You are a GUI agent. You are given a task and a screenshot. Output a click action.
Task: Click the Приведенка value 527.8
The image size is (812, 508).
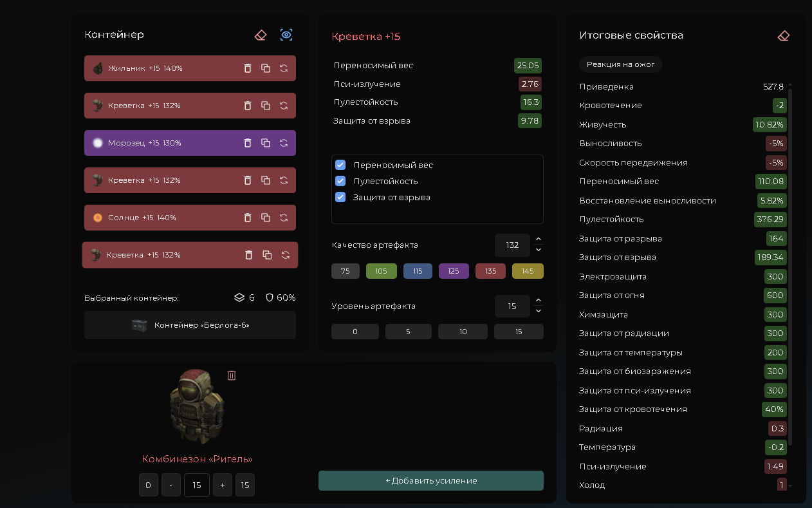(773, 86)
